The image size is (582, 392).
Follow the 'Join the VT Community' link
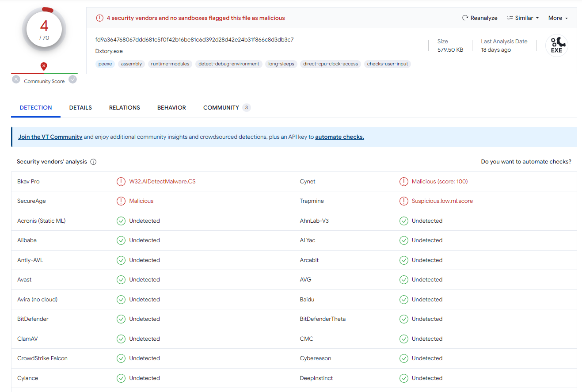coord(50,137)
